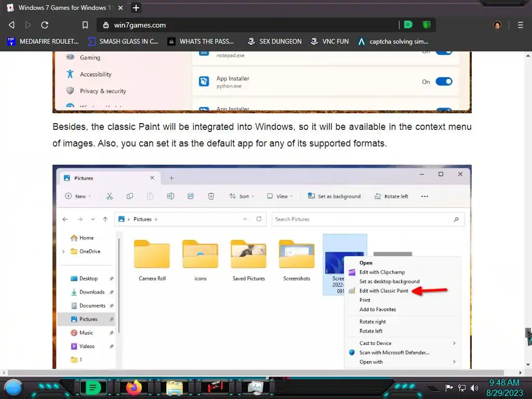Click the Rename icon in Pictures toolbar
Image resolution: width=532 pixels, height=399 pixels.
pos(170,196)
